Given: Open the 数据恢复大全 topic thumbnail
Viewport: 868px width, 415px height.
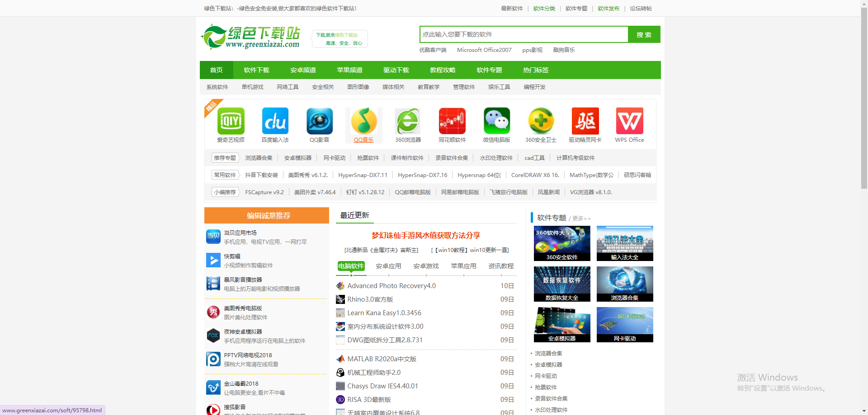Looking at the screenshot, I should pos(562,284).
